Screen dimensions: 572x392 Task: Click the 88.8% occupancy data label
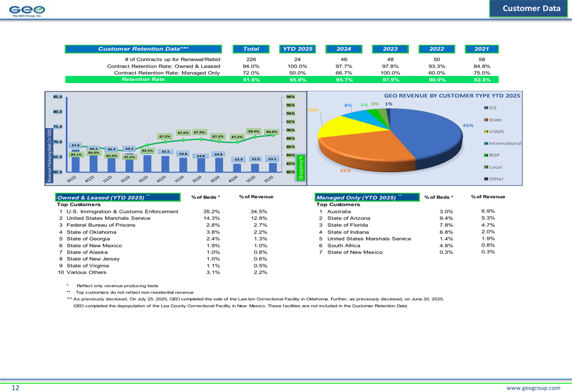click(x=272, y=132)
